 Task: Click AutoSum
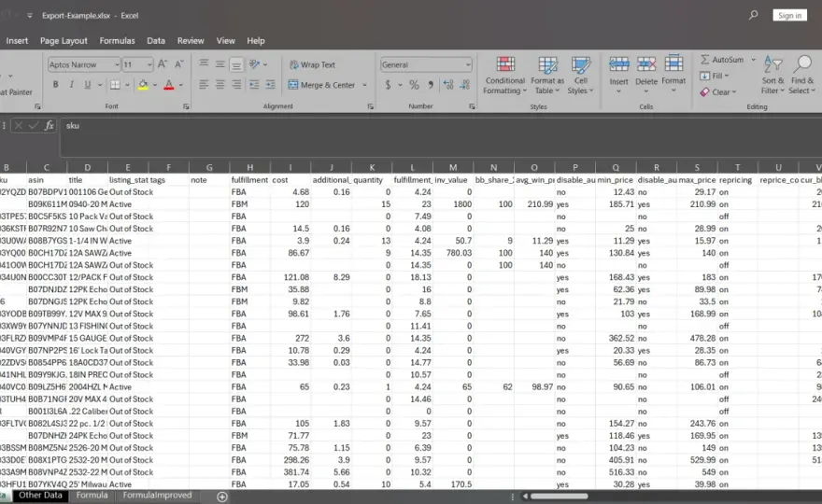(x=722, y=60)
